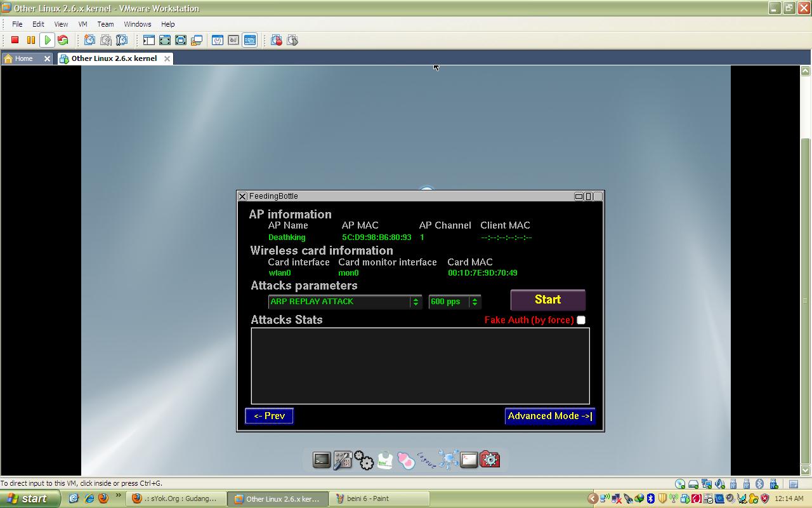Click the red camera screenshot icon in dock

click(x=490, y=459)
